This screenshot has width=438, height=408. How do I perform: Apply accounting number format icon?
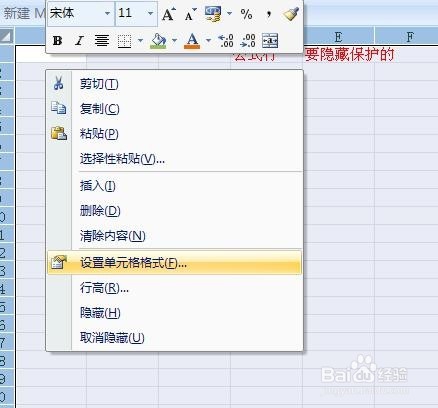213,14
